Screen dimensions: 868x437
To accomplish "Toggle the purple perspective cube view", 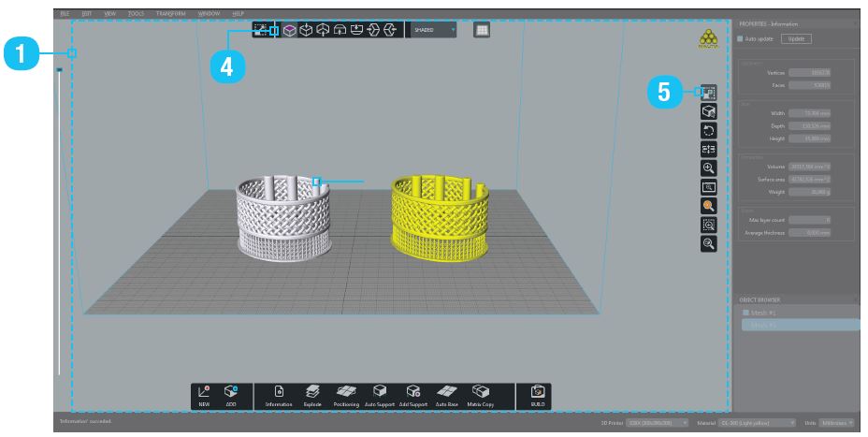I will pos(289,31).
